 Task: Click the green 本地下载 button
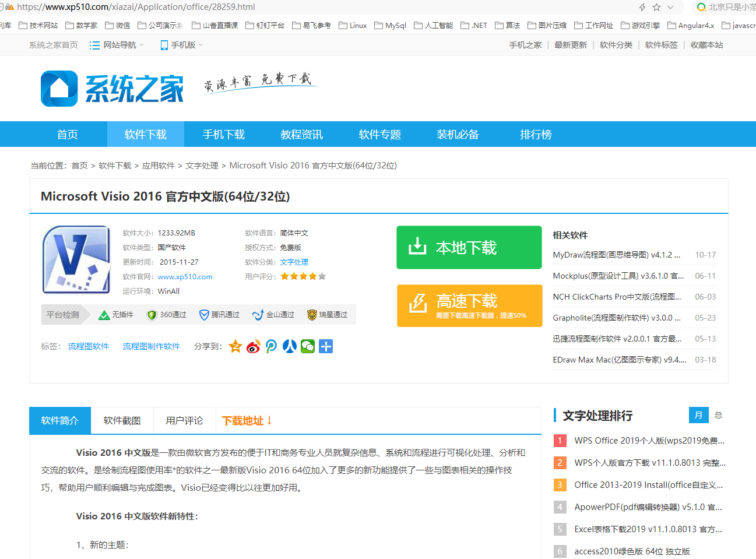(469, 247)
